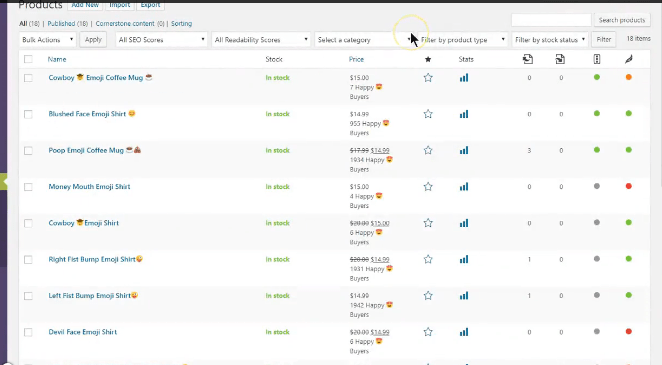The height and width of the screenshot is (365, 662).
Task: Sort products by Name column
Action: click(x=57, y=59)
